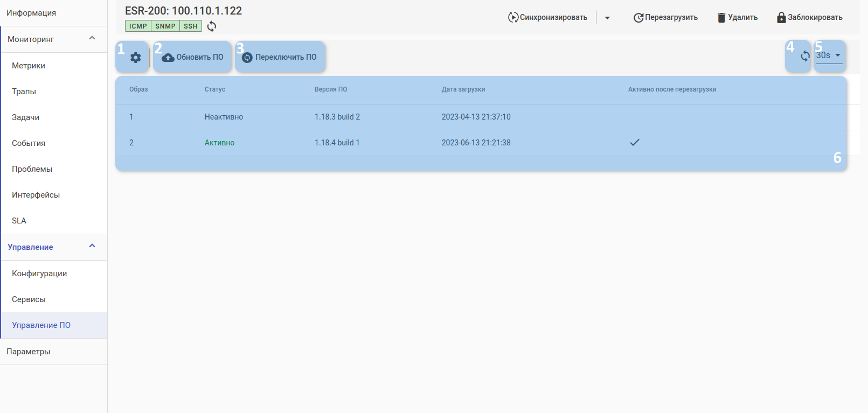Click the Синхронизировать button label
The image size is (868, 413).
tap(553, 18)
